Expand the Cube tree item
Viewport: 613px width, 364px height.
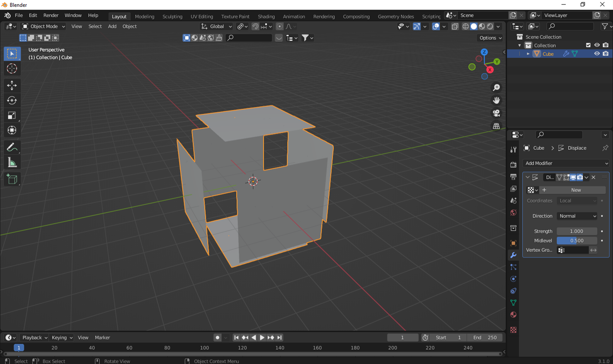[528, 54]
